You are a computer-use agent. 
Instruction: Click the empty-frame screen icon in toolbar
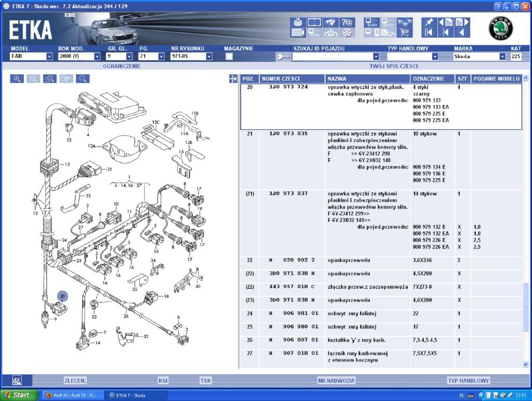coord(314,22)
